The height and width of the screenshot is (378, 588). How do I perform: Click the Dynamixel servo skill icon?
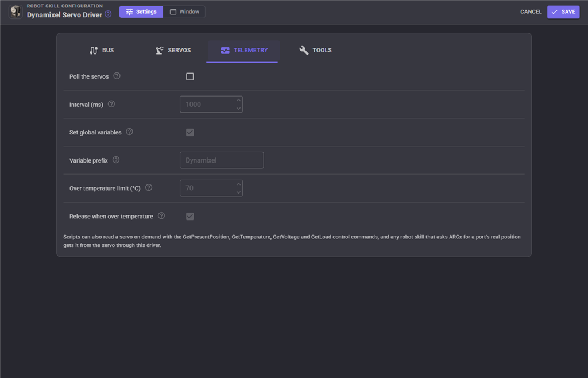[x=16, y=11]
